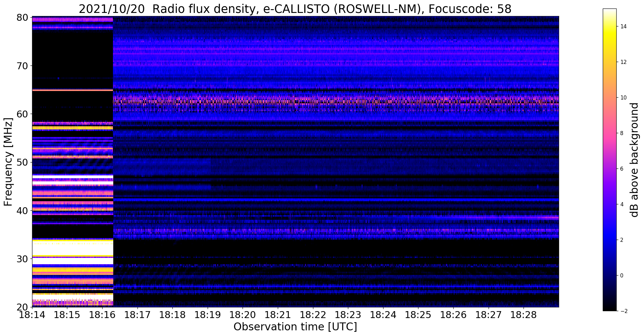Viewport: 644px width, 336px height.
Task: Click the 'Frequency [MHz]' axis label
Action: click(8, 162)
